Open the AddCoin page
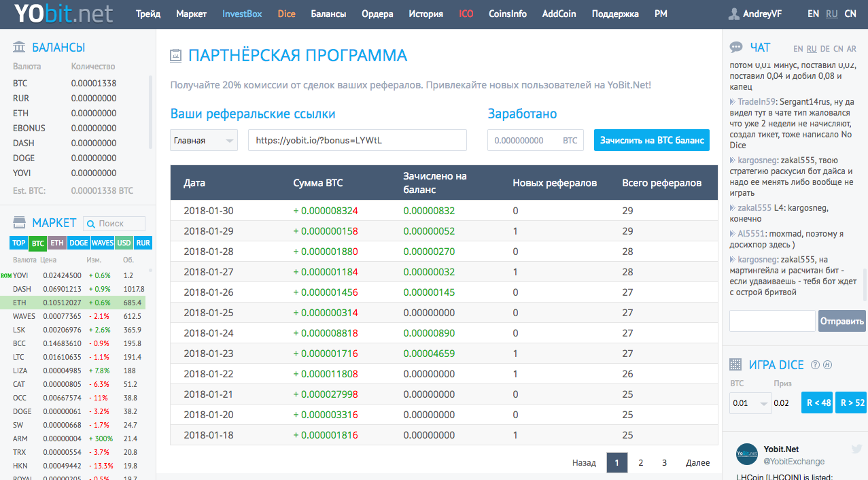This screenshot has width=868, height=480. pyautogui.click(x=559, y=14)
